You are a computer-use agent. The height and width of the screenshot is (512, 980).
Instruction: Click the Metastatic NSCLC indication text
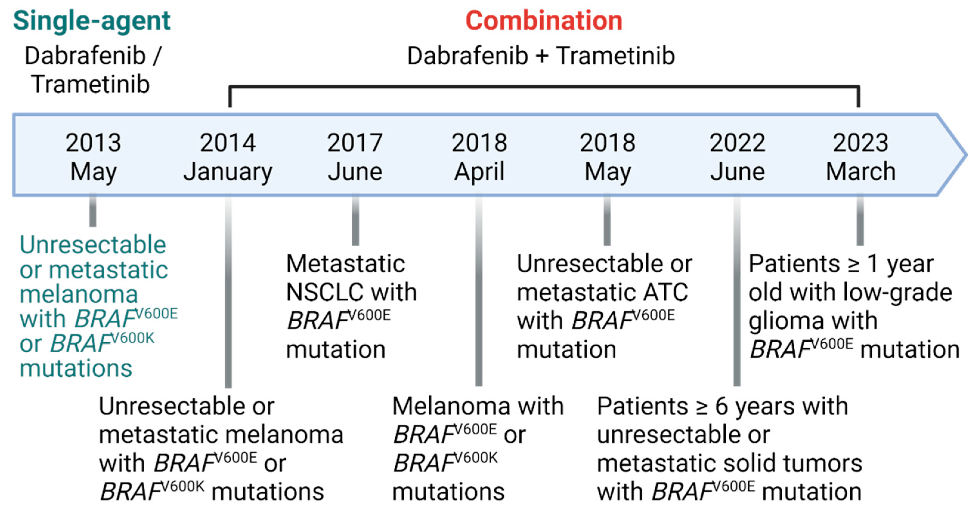351,306
